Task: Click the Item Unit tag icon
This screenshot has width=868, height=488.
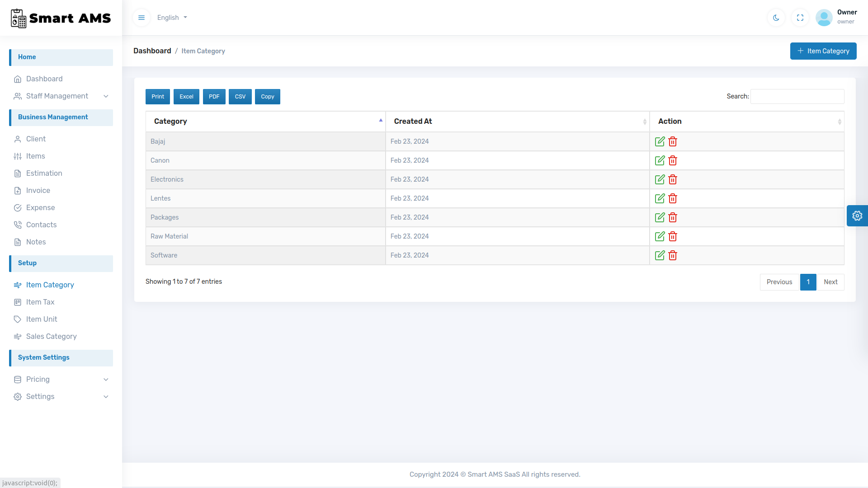Action: 18,319
